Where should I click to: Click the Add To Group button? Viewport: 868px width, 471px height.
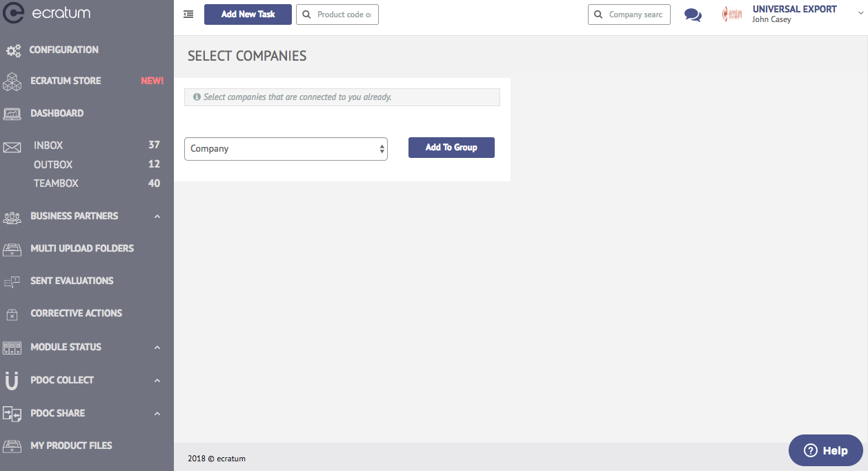[451, 148]
